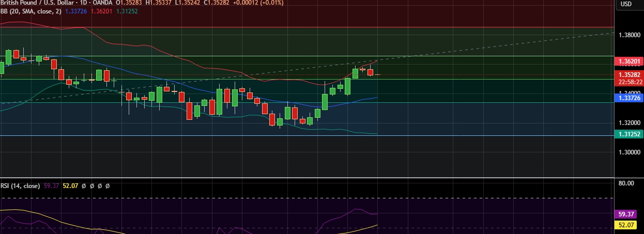644x234 pixels.
Task: Click the 1.30000 price scale label
Action: pos(630,152)
